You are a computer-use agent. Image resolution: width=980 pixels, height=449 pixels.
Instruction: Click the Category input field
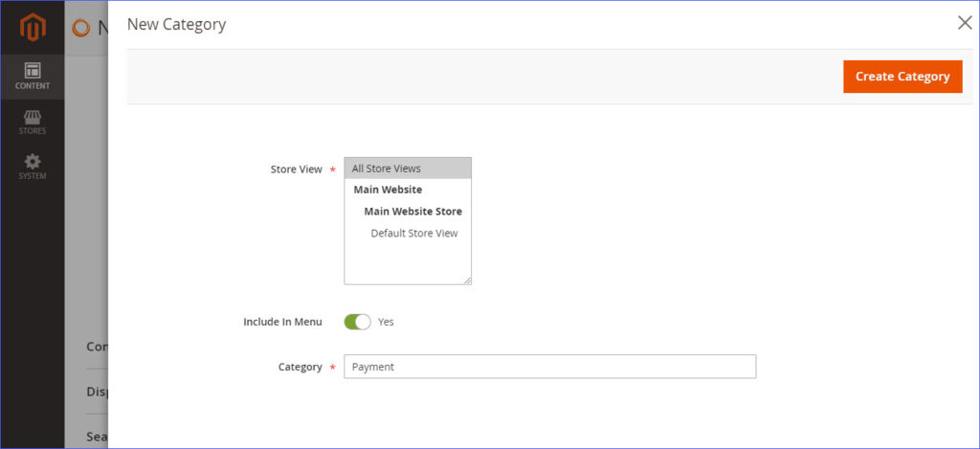click(550, 367)
